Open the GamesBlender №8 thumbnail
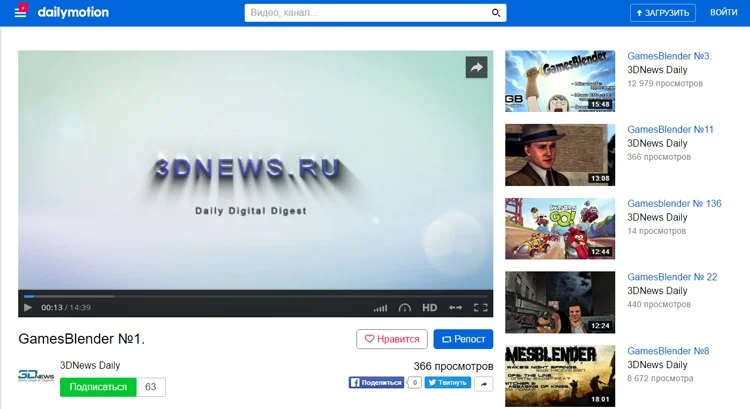The image size is (750, 409). click(x=560, y=376)
